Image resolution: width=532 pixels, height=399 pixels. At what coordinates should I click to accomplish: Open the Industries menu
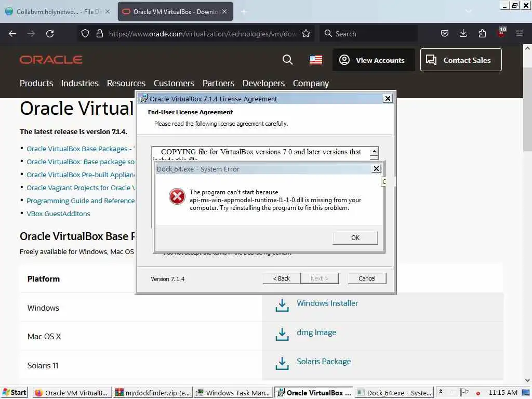[79, 83]
